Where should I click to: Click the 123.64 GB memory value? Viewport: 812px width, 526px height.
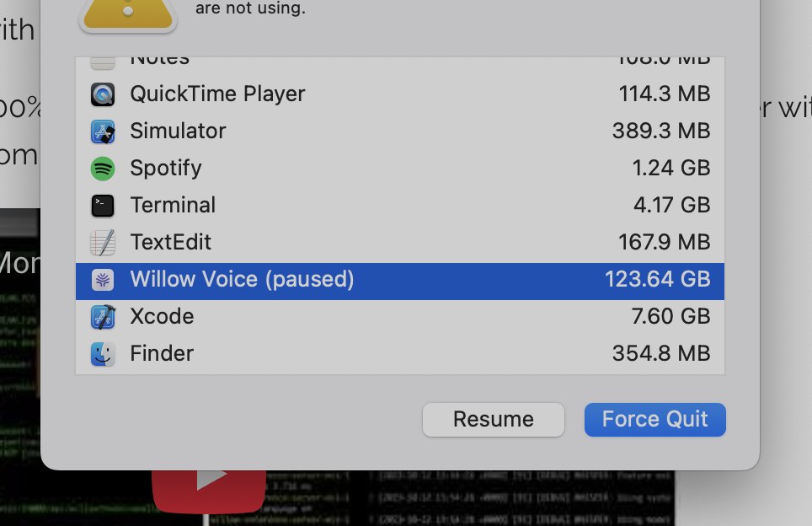[x=658, y=279]
